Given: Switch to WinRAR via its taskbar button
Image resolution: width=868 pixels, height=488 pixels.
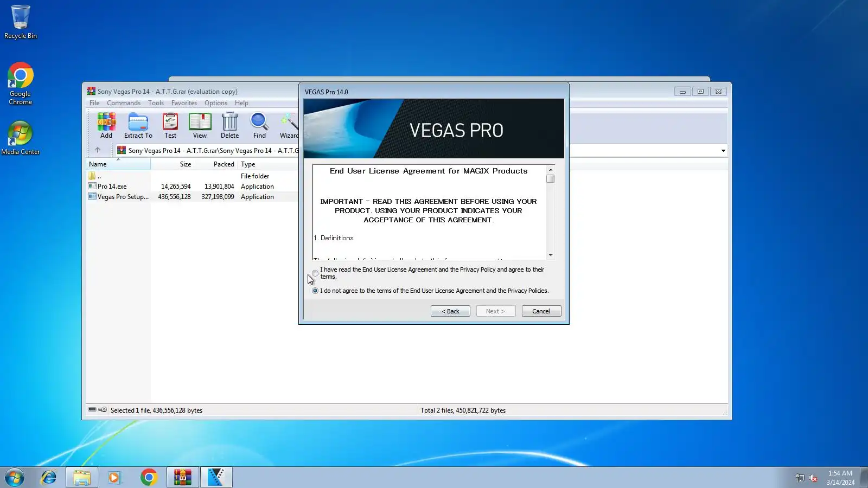Looking at the screenshot, I should (183, 477).
